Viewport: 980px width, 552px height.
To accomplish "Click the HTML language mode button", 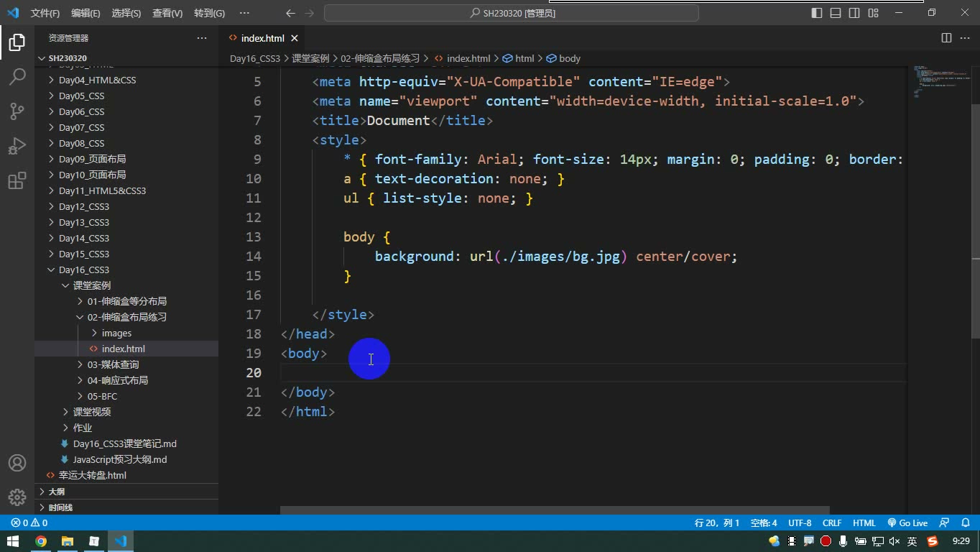I will pyautogui.click(x=864, y=523).
